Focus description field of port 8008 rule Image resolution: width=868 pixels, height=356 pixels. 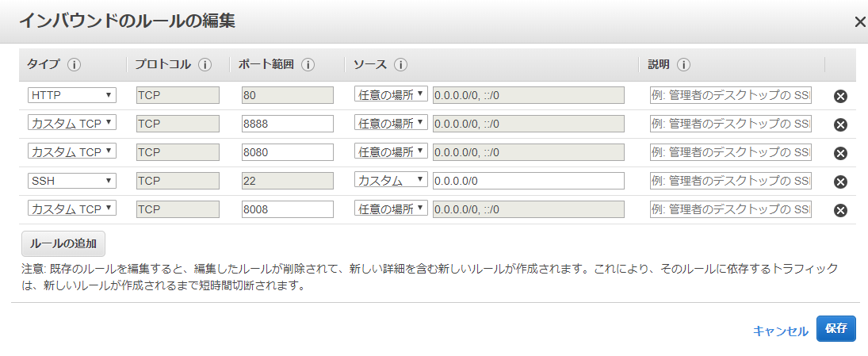tap(731, 209)
